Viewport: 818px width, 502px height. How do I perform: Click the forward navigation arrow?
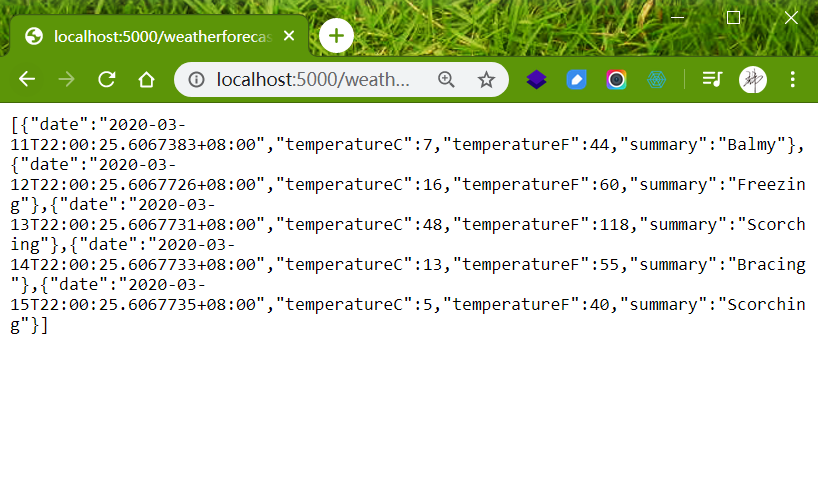pyautogui.click(x=67, y=80)
